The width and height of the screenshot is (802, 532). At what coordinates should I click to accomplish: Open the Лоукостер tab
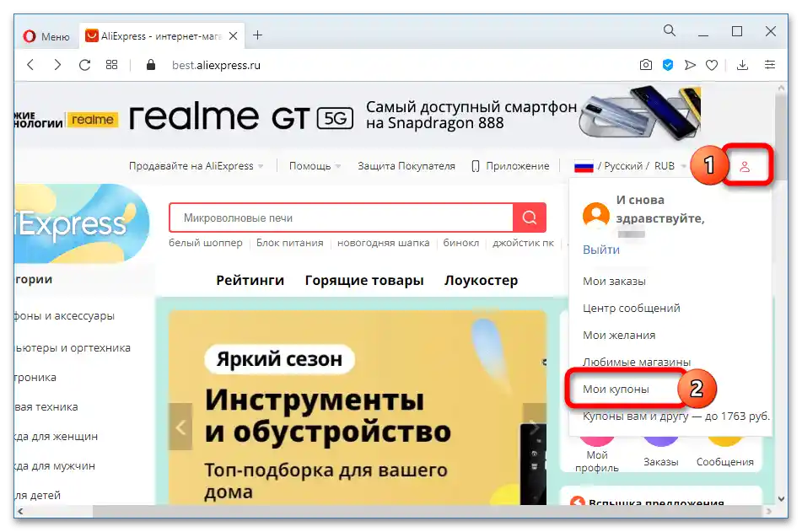click(481, 280)
